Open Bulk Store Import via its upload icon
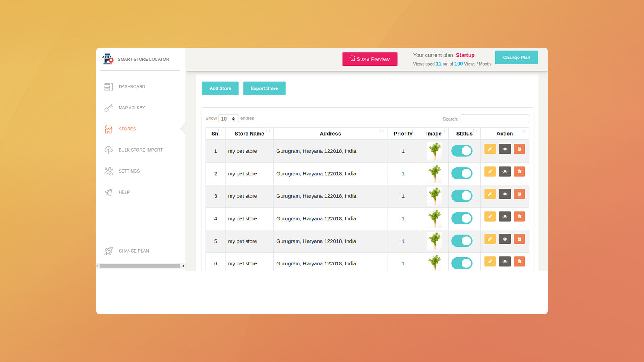This screenshot has width=644, height=362. point(108,150)
